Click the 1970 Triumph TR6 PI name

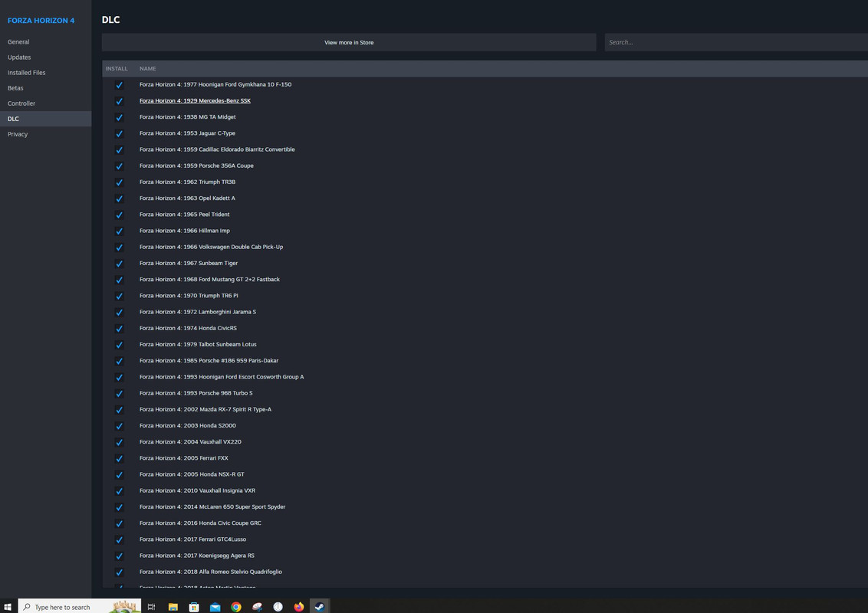click(189, 296)
